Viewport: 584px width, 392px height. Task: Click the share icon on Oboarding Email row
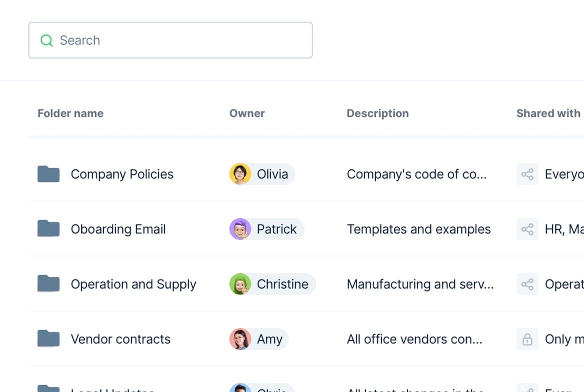click(526, 229)
